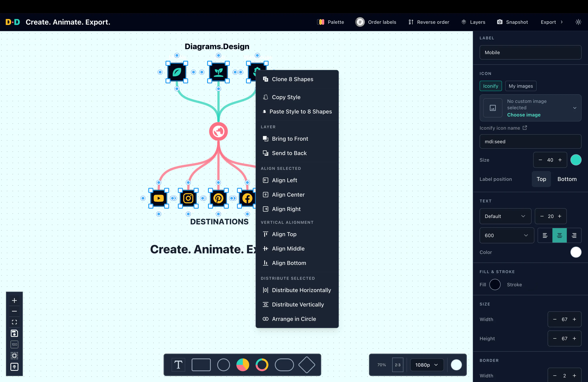Align text right in Text section
This screenshot has height=382, width=588.
(x=574, y=235)
